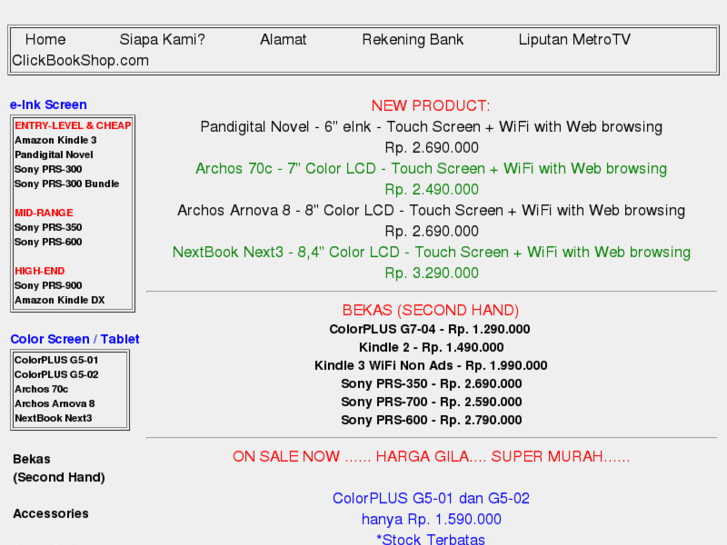Viewport: 727px width, 545px height.
Task: Open ColorPLUS G5-01 dan G5-02 sale link
Action: [x=431, y=498]
